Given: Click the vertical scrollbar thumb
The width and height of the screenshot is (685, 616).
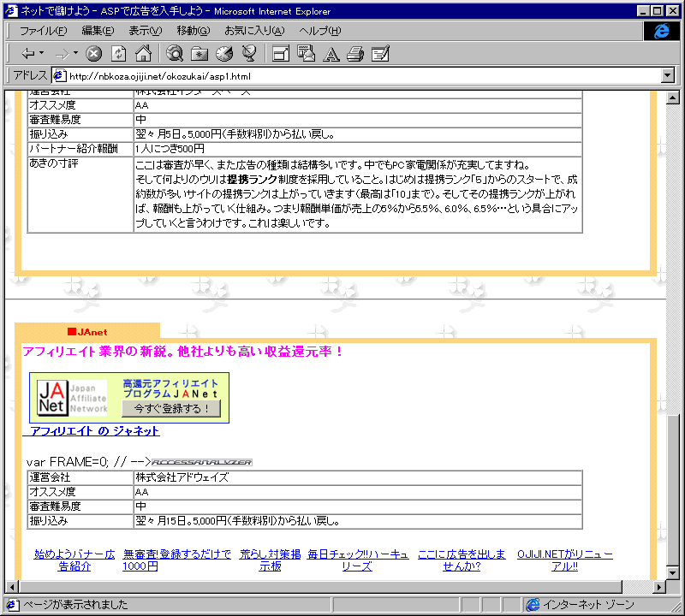Looking at the screenshot, I should (x=673, y=489).
